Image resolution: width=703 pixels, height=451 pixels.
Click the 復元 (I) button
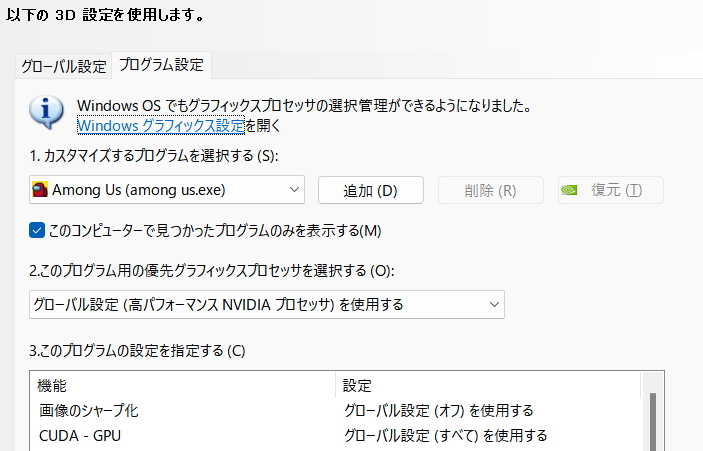[x=611, y=190]
